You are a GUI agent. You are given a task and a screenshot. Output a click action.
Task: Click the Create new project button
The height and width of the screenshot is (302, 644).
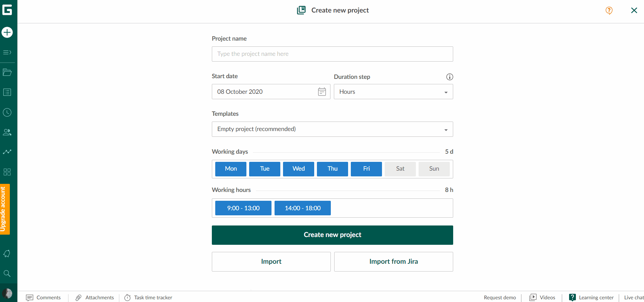point(333,235)
